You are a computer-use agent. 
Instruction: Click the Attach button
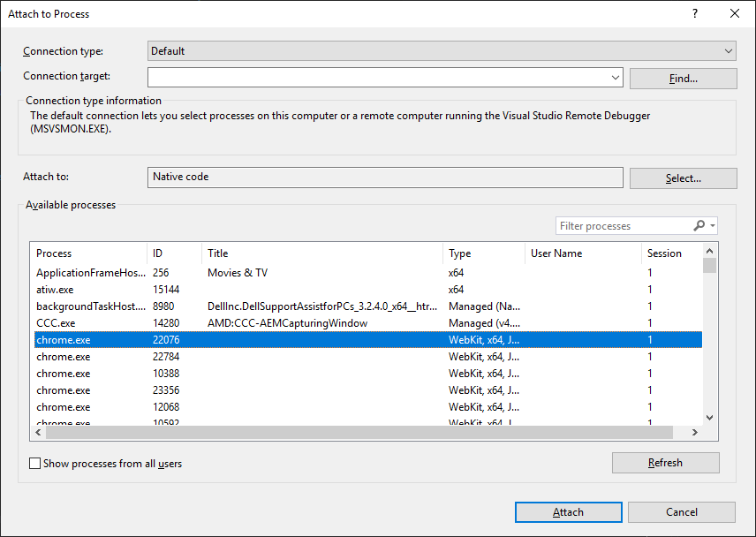(568, 512)
